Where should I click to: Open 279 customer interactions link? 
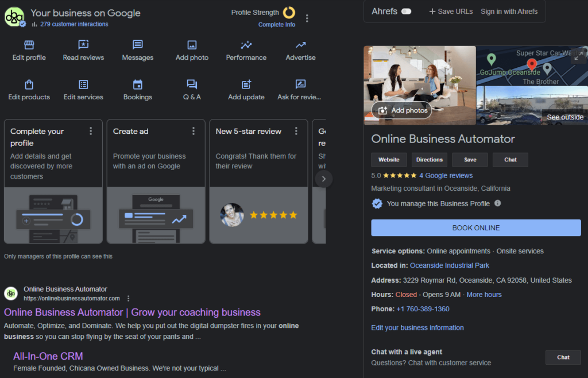pos(74,24)
